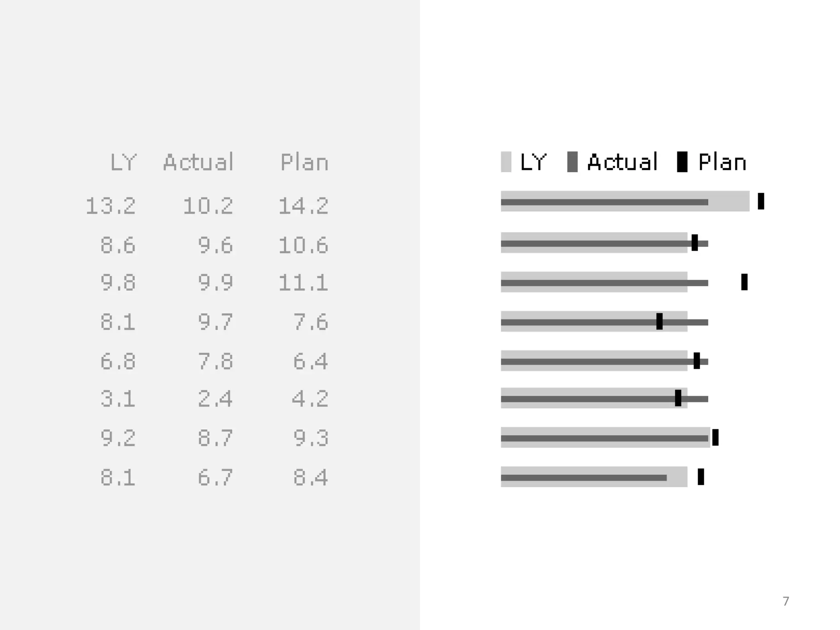Click the Plan column header in table
The height and width of the screenshot is (630, 840).
pyautogui.click(x=304, y=162)
